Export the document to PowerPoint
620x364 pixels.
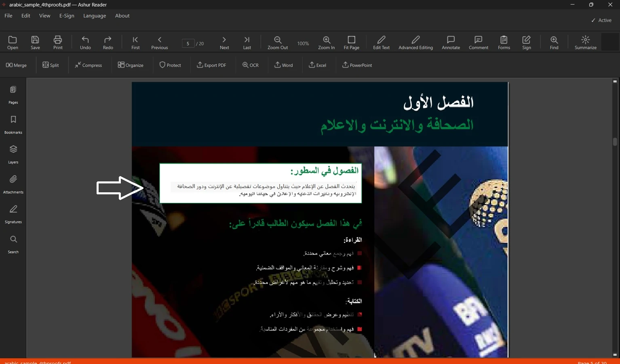357,65
